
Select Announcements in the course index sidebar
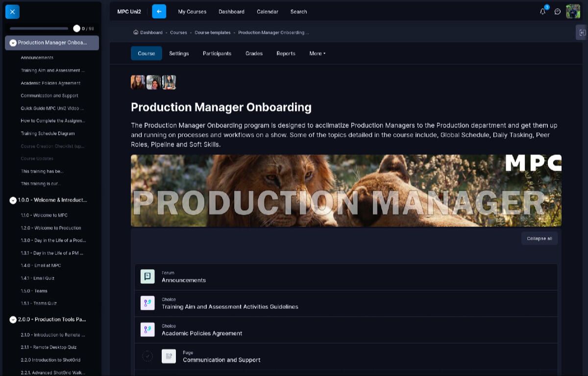pos(37,58)
